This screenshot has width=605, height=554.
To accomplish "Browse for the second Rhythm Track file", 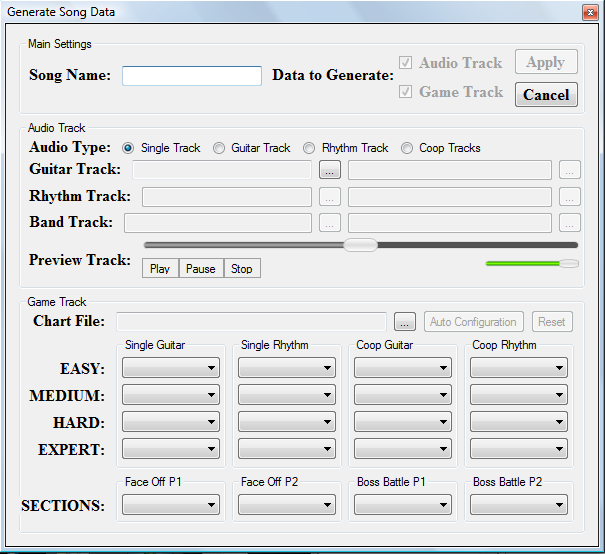I will [x=570, y=197].
